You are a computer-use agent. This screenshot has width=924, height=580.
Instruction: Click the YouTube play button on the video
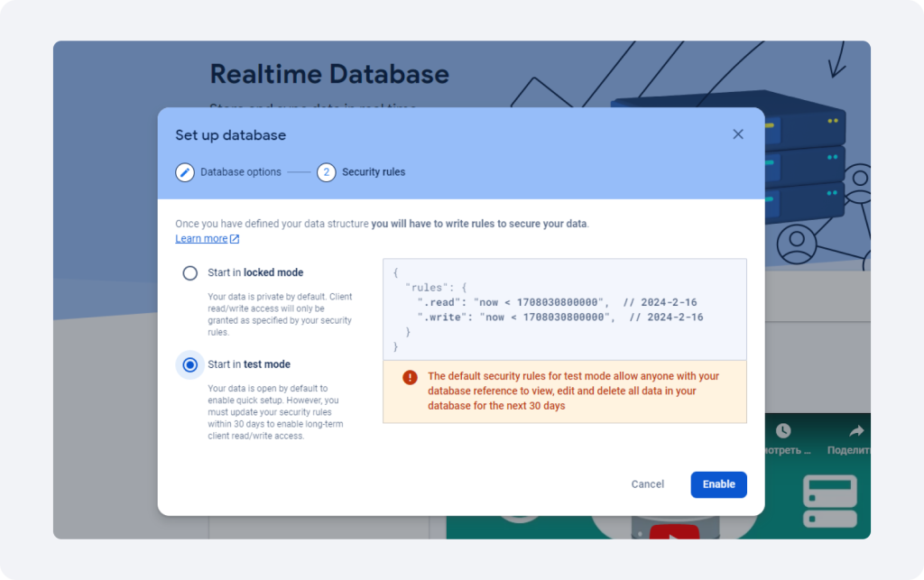674,532
